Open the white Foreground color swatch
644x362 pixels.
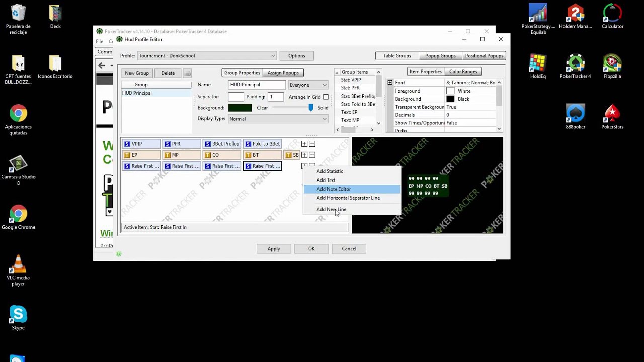point(450,91)
